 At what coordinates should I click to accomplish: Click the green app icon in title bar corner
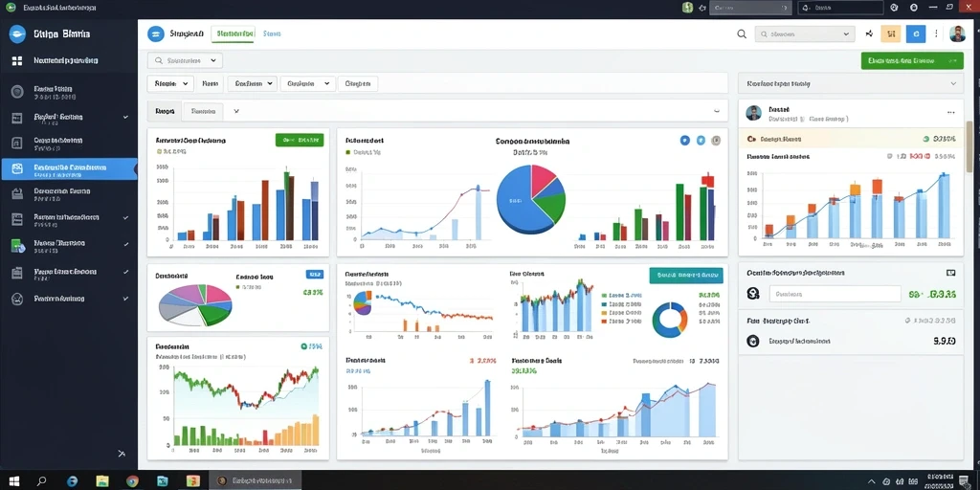click(10, 8)
